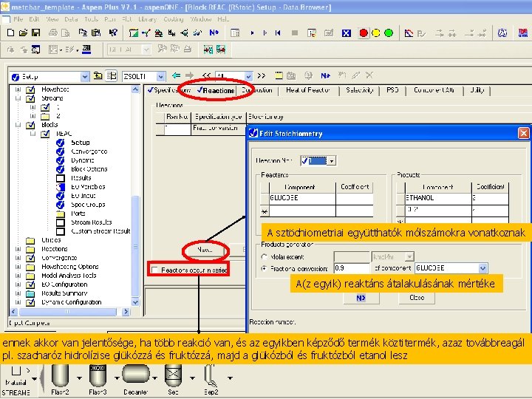Click the Save icon in toolbar
Screen dimensions: 532x399
tap(35, 33)
